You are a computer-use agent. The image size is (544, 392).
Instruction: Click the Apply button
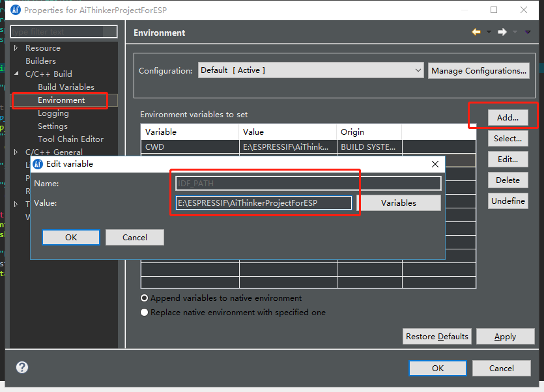[505, 337]
